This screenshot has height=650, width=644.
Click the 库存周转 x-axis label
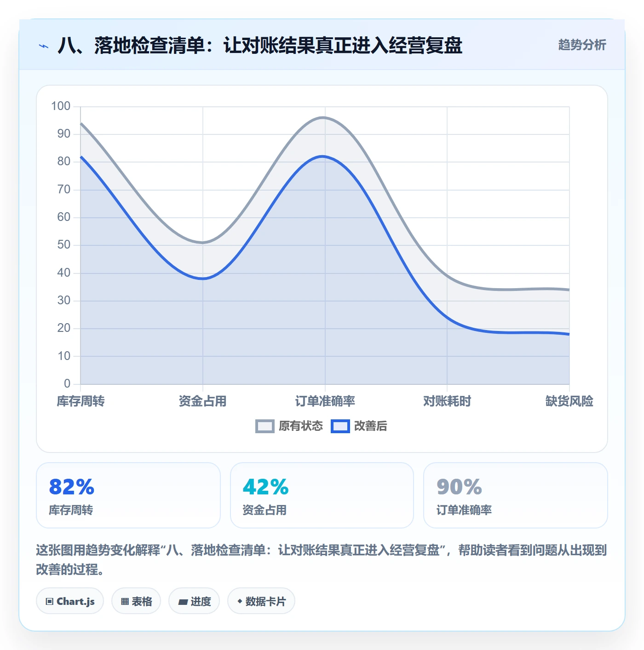coord(80,401)
